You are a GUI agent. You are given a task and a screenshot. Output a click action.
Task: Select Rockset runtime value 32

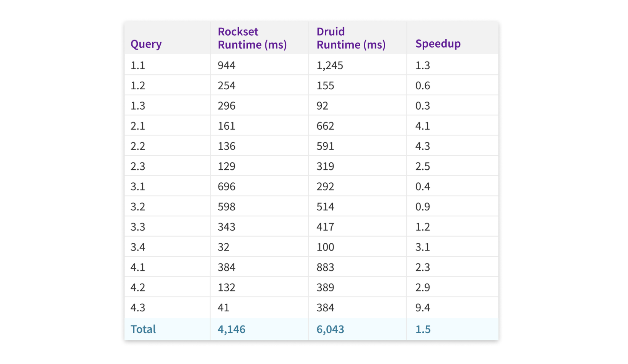click(223, 247)
